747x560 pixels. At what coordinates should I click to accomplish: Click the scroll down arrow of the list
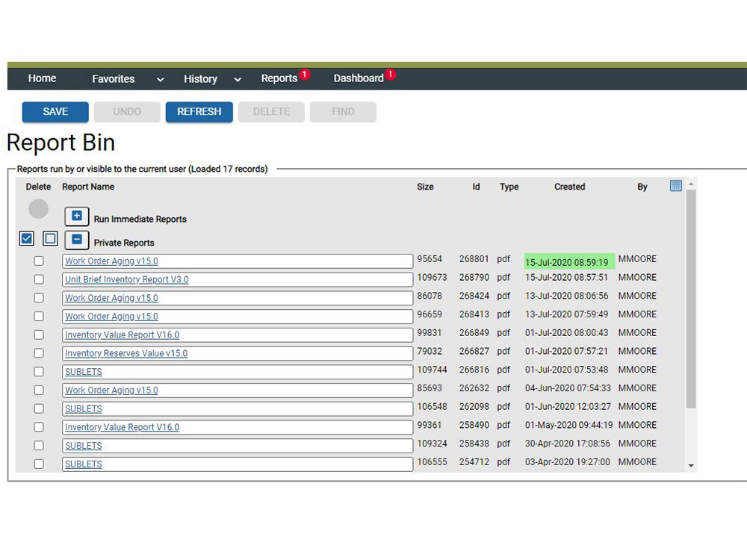[691, 465]
